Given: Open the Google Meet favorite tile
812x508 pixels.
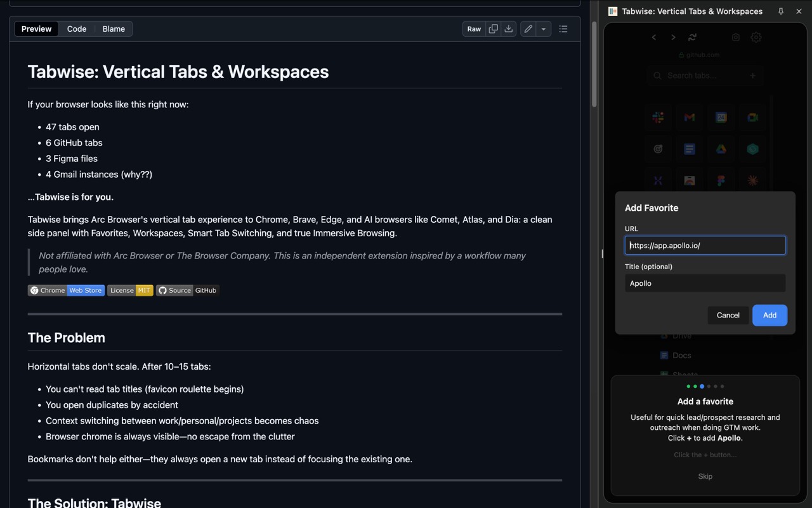Looking at the screenshot, I should click(752, 117).
